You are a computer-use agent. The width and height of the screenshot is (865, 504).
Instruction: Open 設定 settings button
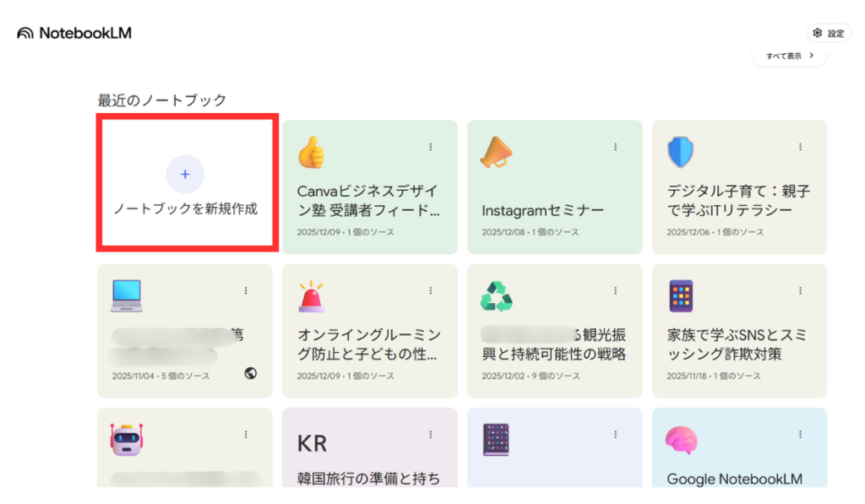[x=829, y=33]
